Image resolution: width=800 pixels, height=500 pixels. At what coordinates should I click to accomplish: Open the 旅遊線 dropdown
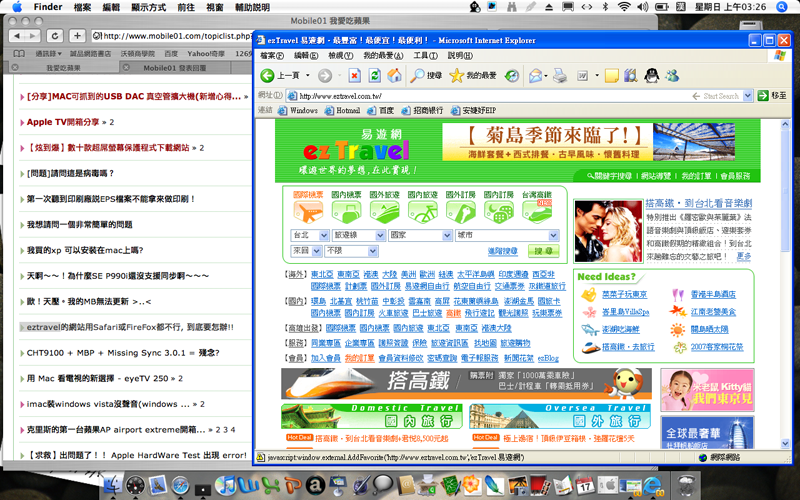point(358,235)
